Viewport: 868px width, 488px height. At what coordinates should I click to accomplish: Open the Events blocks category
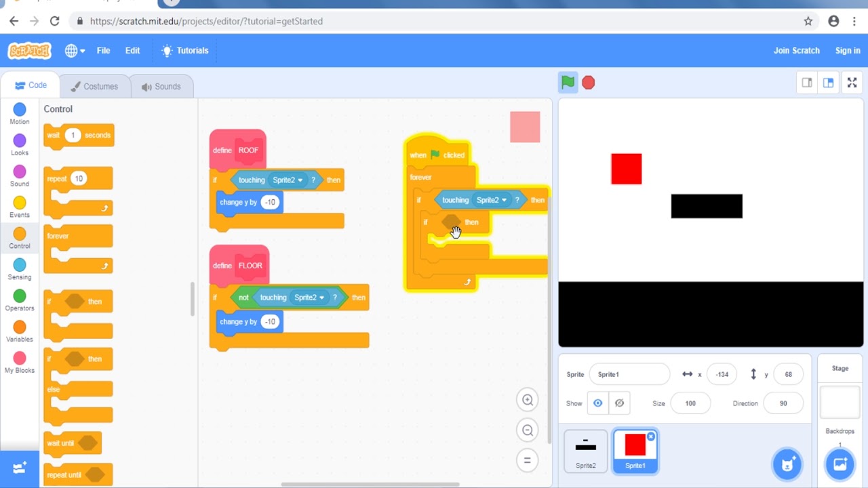(20, 207)
